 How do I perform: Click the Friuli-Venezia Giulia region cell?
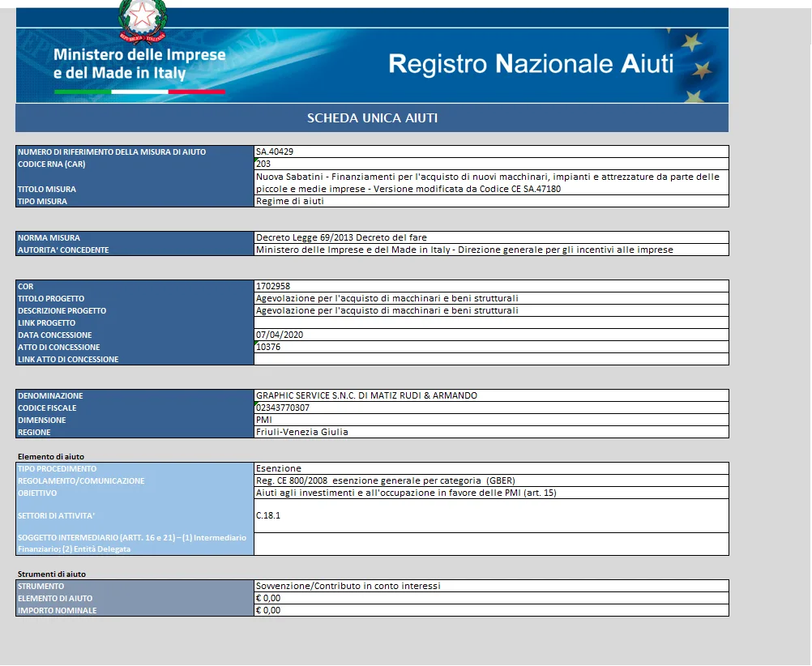click(x=491, y=432)
